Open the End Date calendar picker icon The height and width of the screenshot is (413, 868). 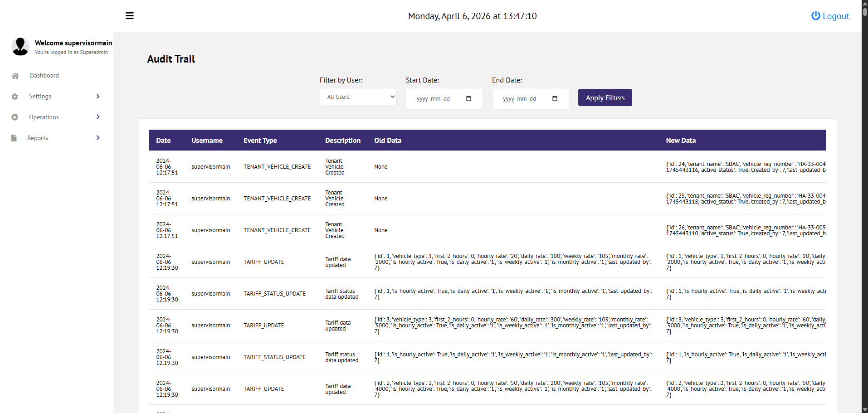point(555,98)
